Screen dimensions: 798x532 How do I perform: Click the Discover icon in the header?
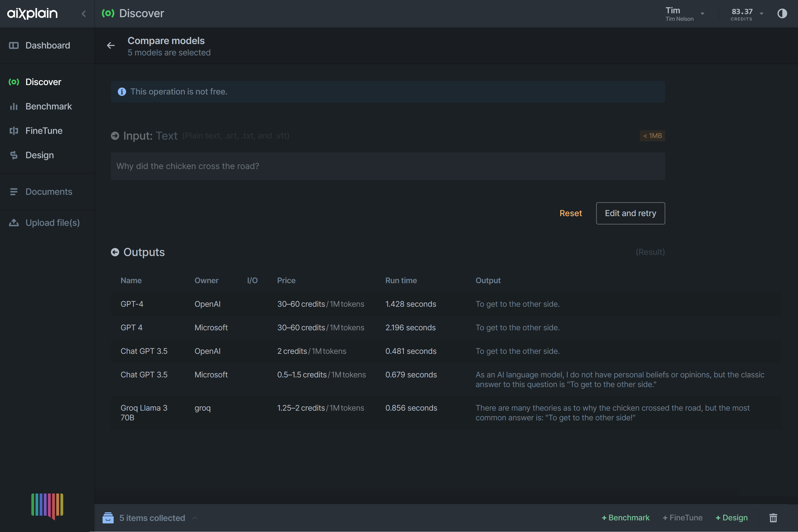(108, 13)
